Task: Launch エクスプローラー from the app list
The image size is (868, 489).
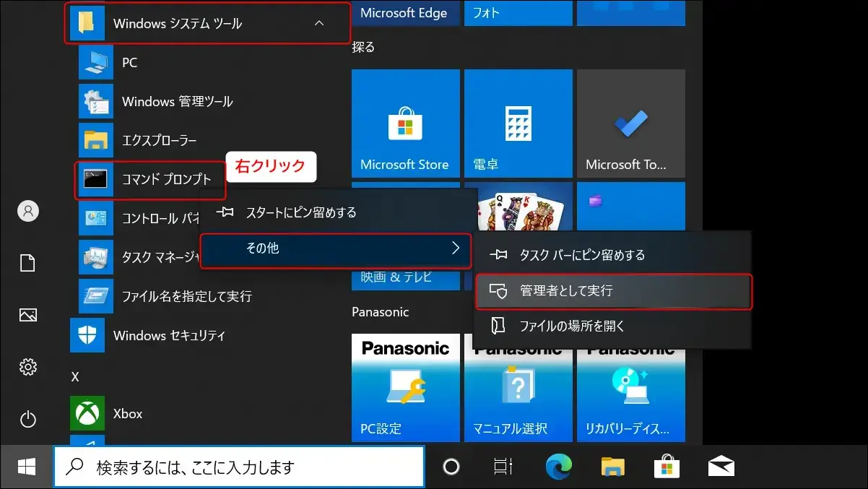Action: [159, 140]
